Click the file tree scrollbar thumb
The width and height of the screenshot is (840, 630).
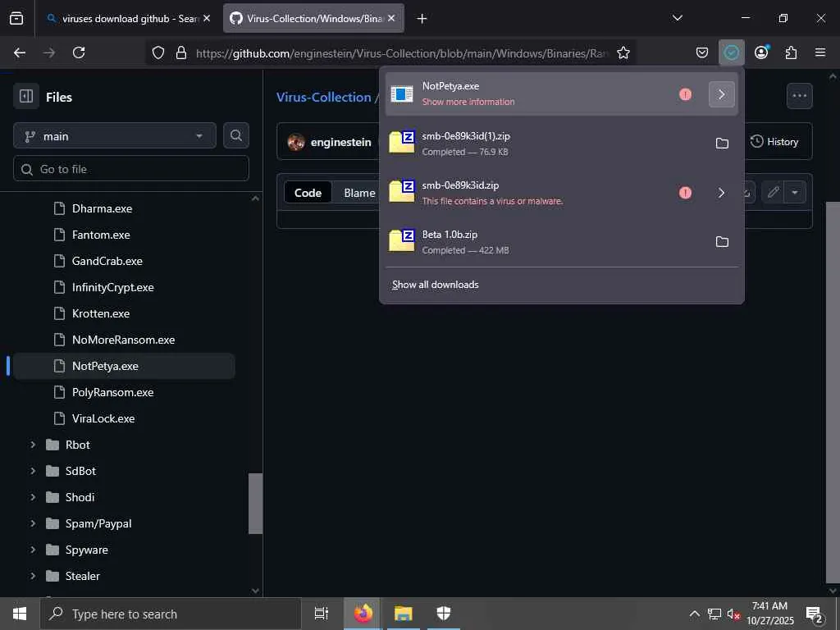(256, 504)
